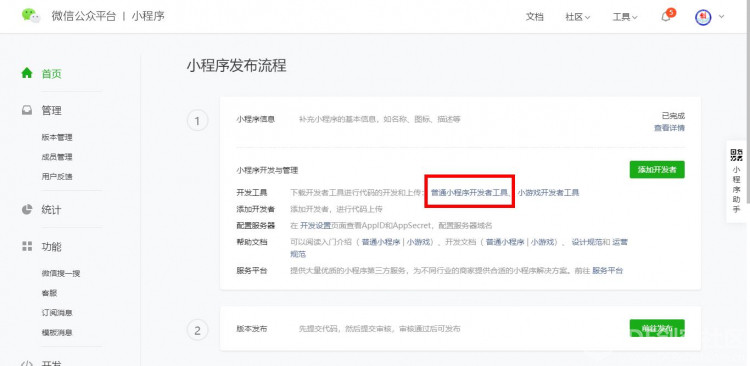Select 统计 in the sidebar
The height and width of the screenshot is (366, 750).
tap(52, 210)
